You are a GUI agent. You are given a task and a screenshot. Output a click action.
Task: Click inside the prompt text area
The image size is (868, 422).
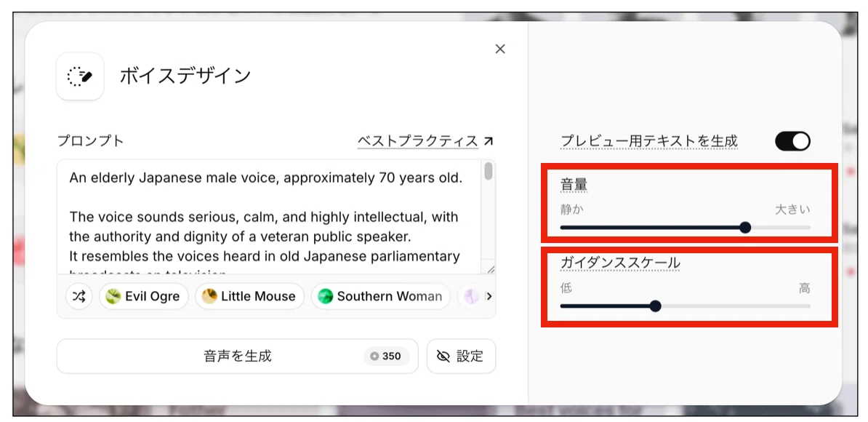click(x=269, y=217)
